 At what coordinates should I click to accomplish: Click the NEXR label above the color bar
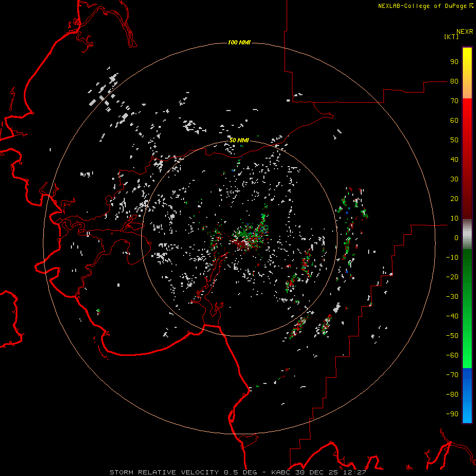465,32
